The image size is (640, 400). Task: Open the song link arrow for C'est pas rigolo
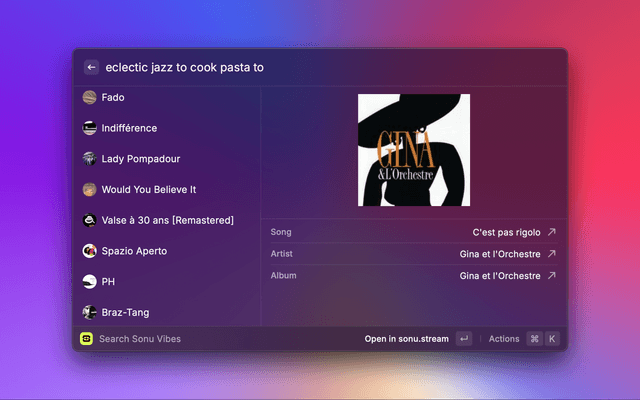(x=551, y=232)
